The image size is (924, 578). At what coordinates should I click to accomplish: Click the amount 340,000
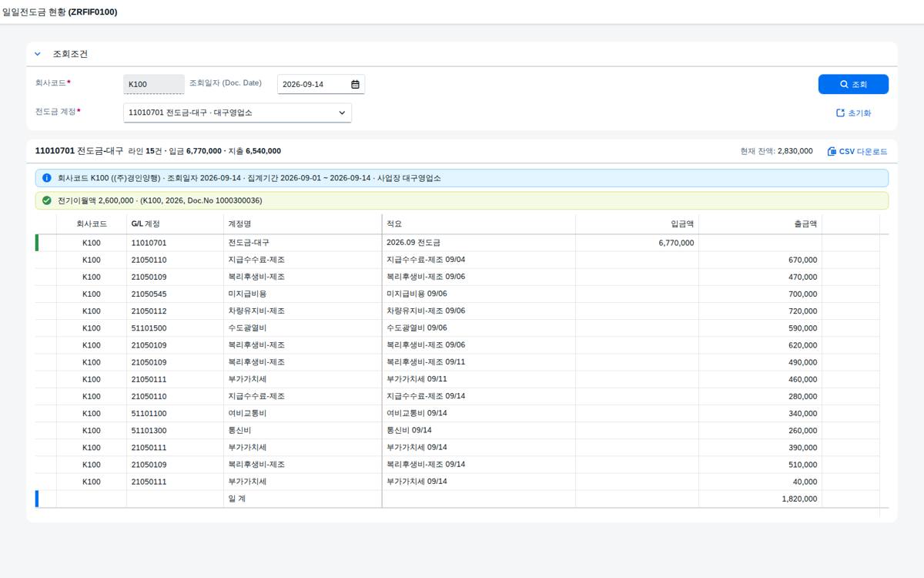tap(760, 413)
